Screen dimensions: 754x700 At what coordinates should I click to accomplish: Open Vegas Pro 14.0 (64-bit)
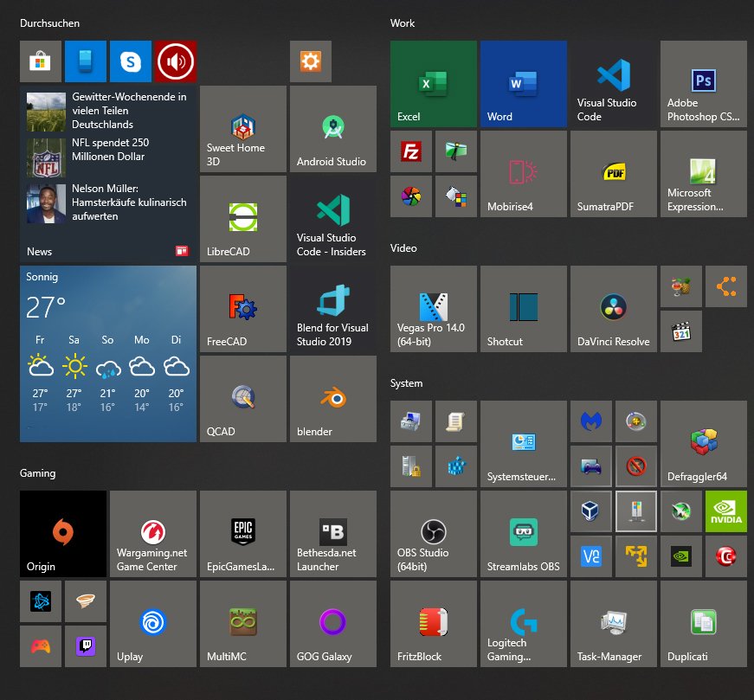tap(433, 309)
